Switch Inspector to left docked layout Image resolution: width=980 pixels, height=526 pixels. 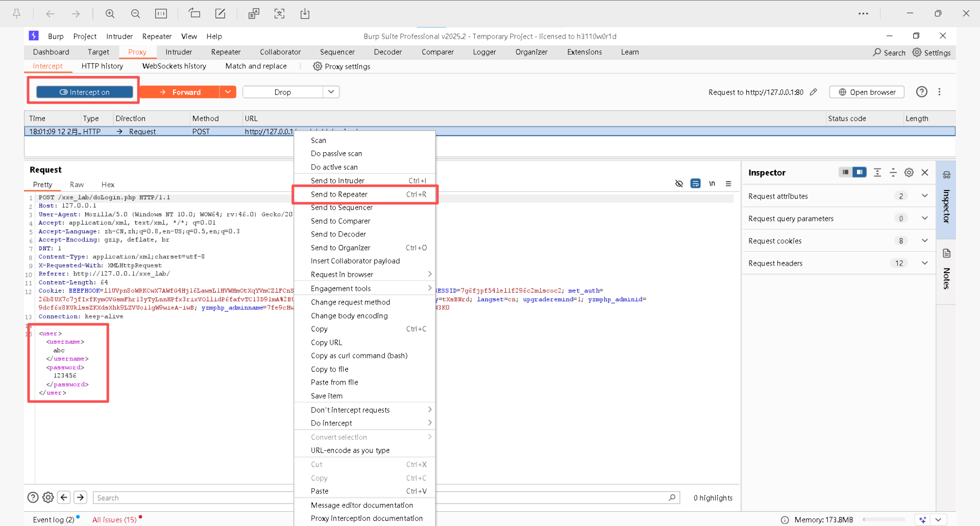tap(845, 173)
